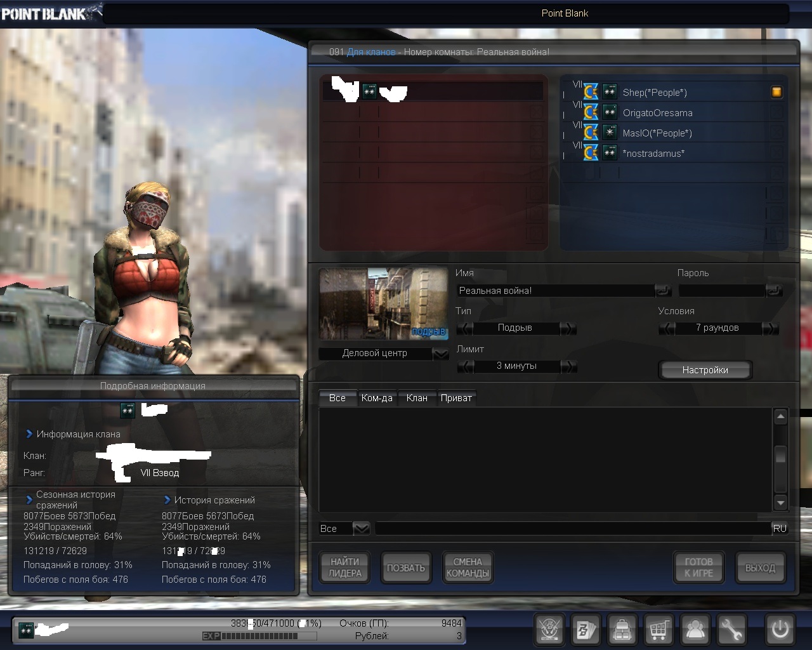Click the ПОЗВАТЬ invite button

406,567
